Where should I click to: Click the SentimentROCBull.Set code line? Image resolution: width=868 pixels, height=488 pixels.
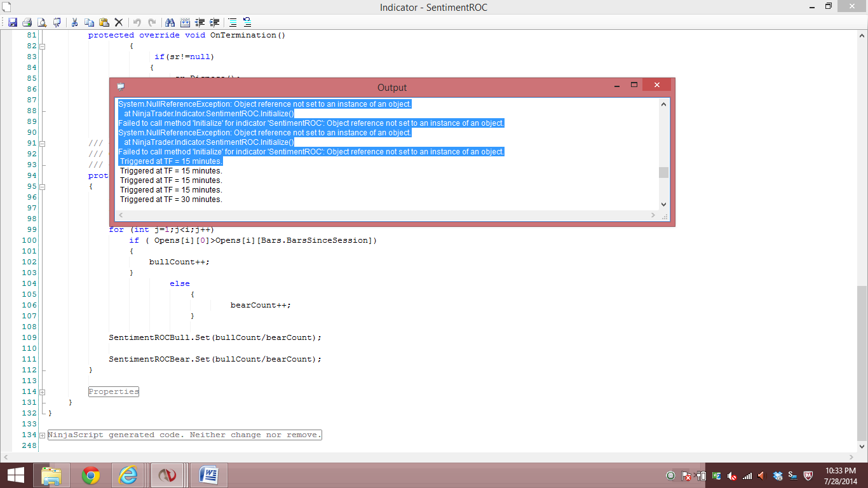pyautogui.click(x=215, y=337)
